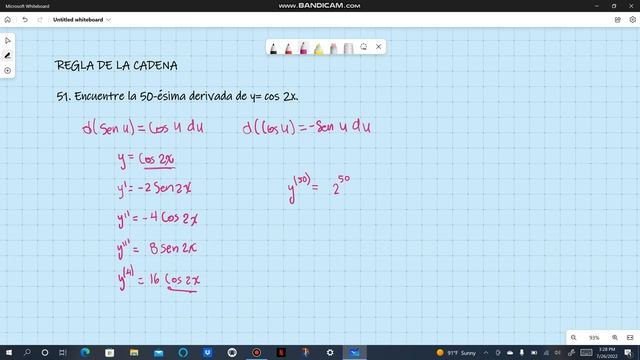This screenshot has width=640, height=360.
Task: Select the lasso selection tool
Action: point(363,47)
